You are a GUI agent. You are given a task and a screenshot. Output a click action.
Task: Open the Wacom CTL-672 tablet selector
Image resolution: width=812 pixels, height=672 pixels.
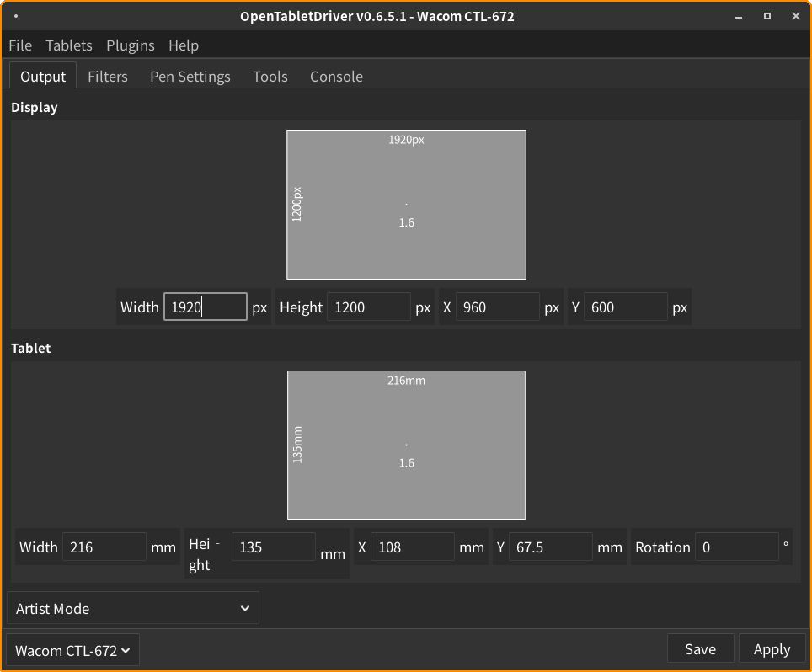(72, 650)
